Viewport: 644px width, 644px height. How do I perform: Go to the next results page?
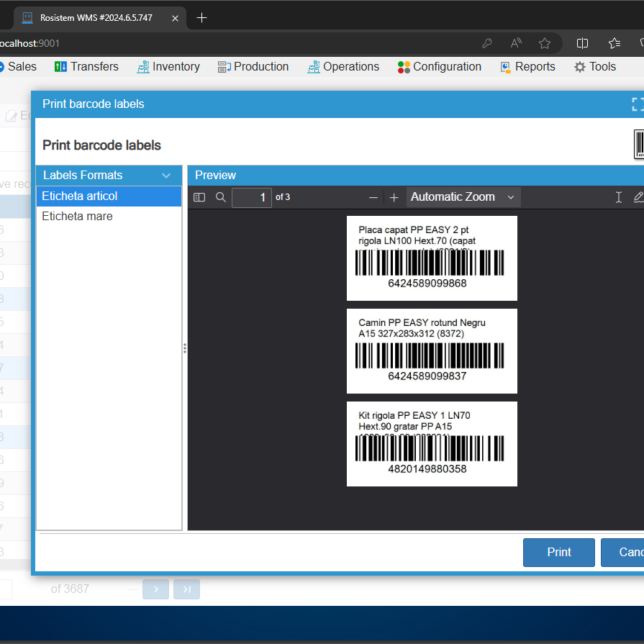156,589
